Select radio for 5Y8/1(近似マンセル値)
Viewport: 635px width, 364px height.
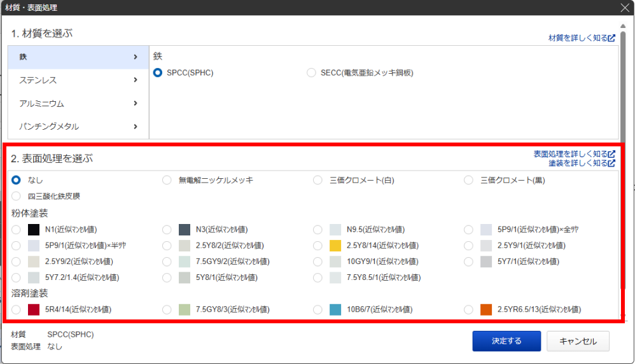(x=167, y=277)
